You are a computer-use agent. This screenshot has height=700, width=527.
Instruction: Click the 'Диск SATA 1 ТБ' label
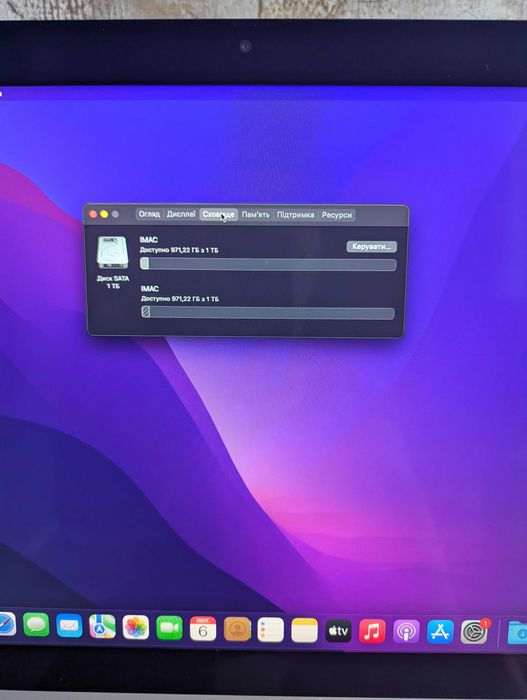[113, 282]
